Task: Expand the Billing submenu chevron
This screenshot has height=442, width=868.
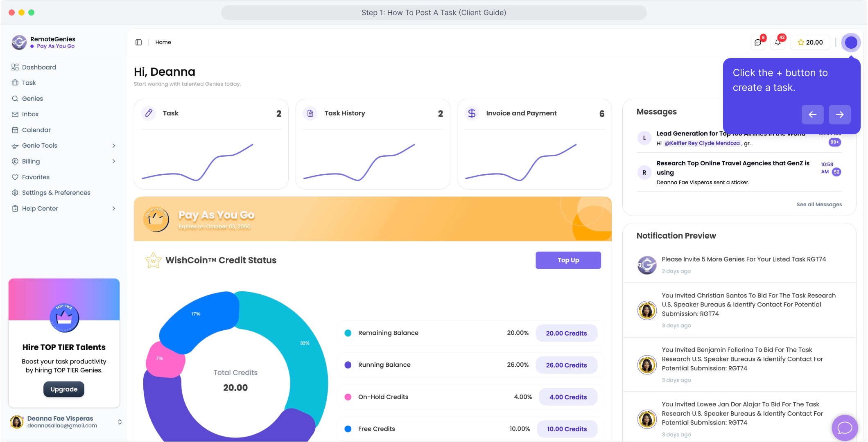Action: [114, 161]
